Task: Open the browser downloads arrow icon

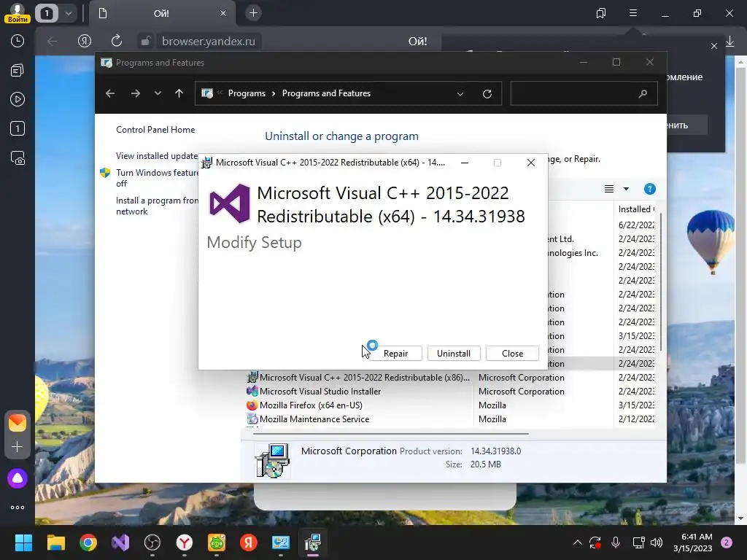Action: tap(729, 42)
